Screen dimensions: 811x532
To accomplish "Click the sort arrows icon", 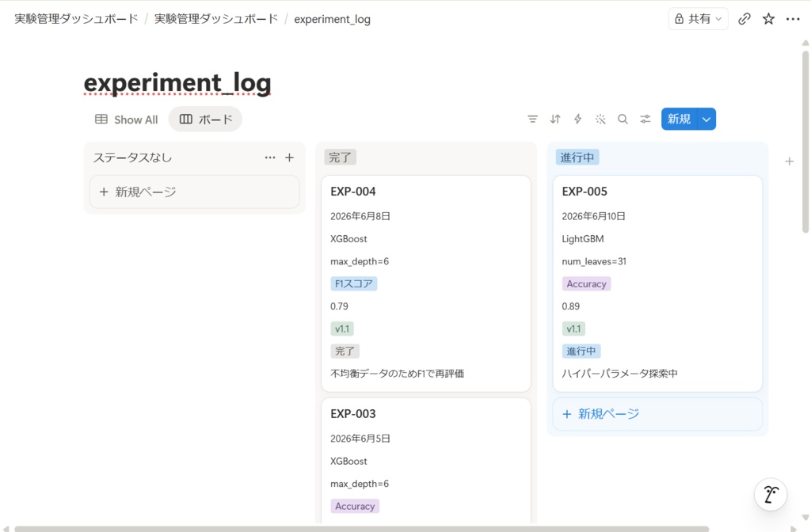I will point(555,120).
